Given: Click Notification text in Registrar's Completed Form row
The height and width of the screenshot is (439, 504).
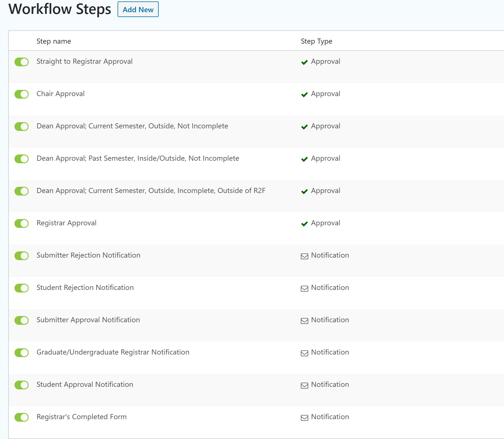Looking at the screenshot, I should tap(330, 417).
